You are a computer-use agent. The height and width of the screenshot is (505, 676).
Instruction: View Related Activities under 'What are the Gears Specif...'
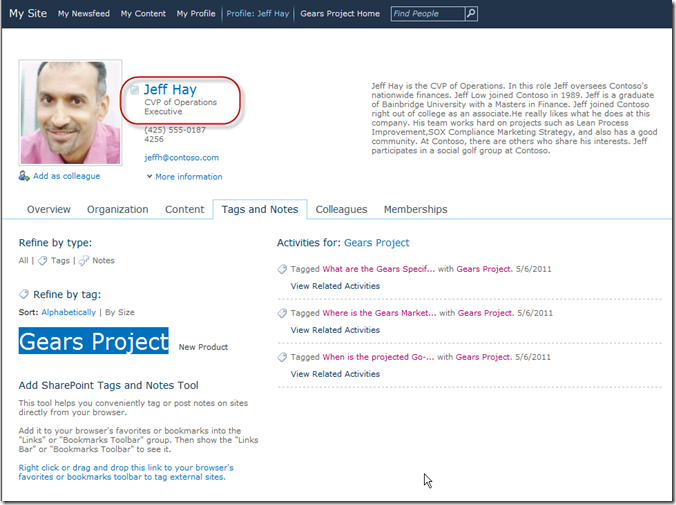[335, 286]
